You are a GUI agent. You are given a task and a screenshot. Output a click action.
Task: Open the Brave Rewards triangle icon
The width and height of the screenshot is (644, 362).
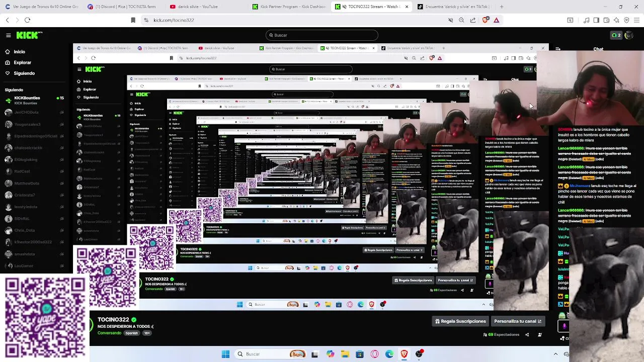click(496, 20)
